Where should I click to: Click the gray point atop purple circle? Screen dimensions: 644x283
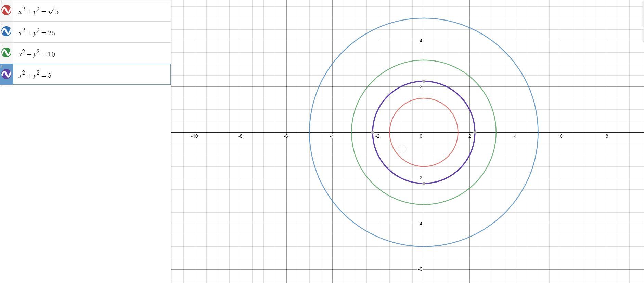pyautogui.click(x=424, y=81)
